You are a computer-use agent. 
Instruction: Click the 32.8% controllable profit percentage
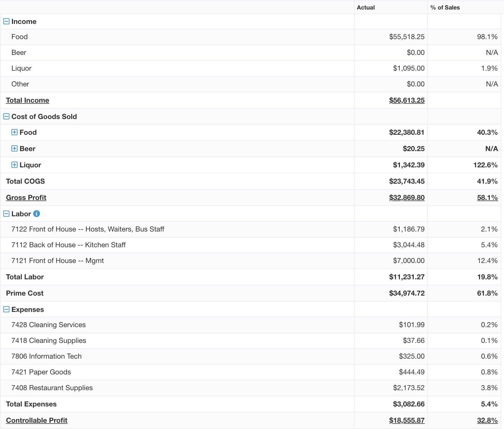(x=487, y=420)
